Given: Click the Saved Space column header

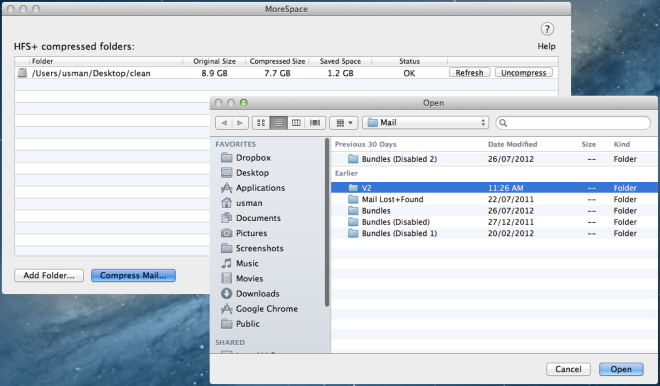Looking at the screenshot, I should coord(340,61).
